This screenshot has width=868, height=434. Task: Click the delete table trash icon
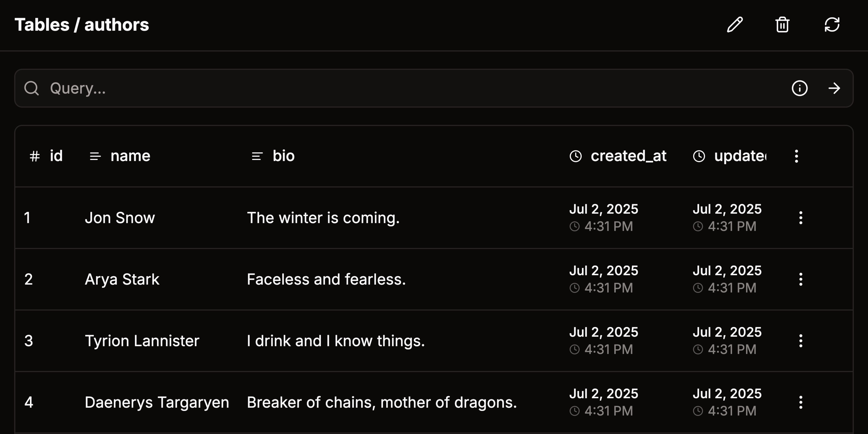(x=782, y=25)
